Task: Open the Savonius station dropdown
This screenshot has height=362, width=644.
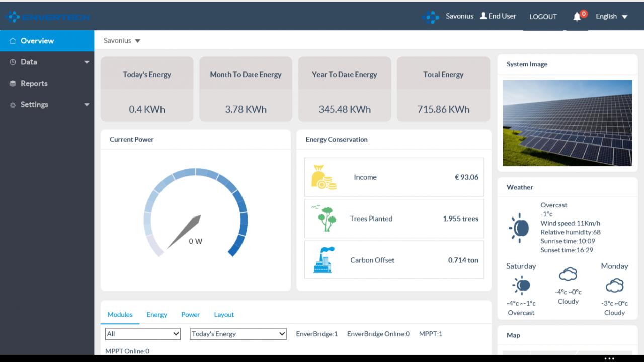Action: click(x=122, y=40)
